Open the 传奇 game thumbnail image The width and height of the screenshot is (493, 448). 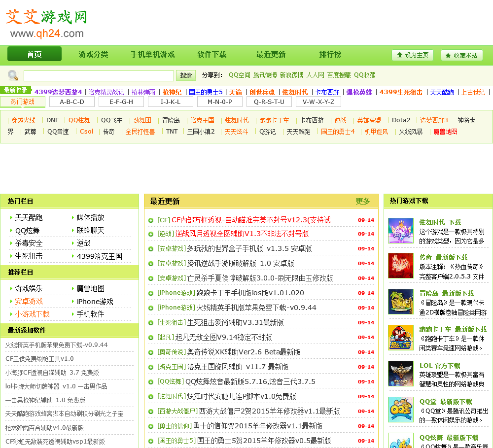400,266
